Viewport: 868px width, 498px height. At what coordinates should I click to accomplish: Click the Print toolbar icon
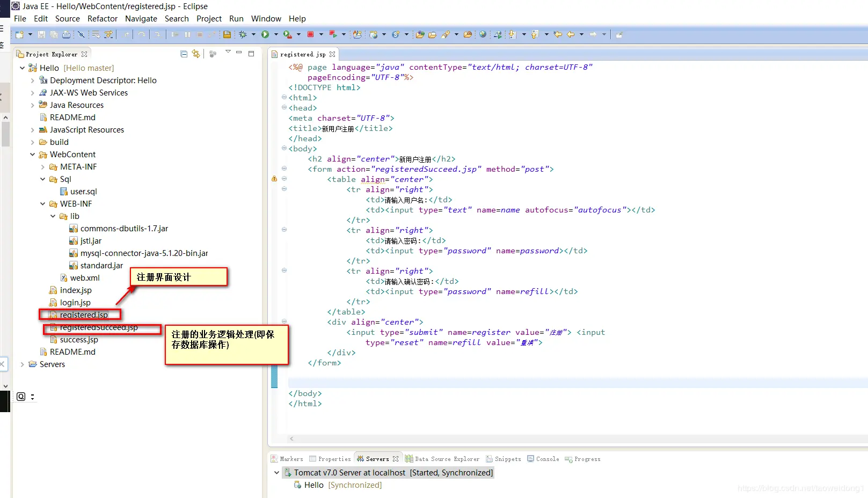point(66,34)
